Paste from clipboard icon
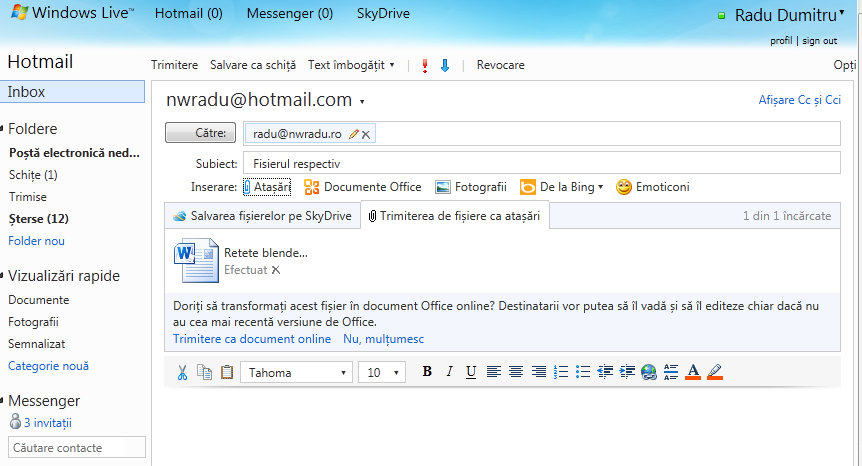 [x=226, y=372]
